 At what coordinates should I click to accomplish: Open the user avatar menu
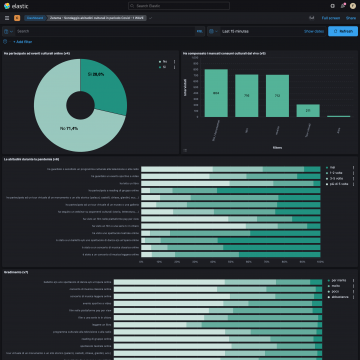pyautogui.click(x=353, y=6)
